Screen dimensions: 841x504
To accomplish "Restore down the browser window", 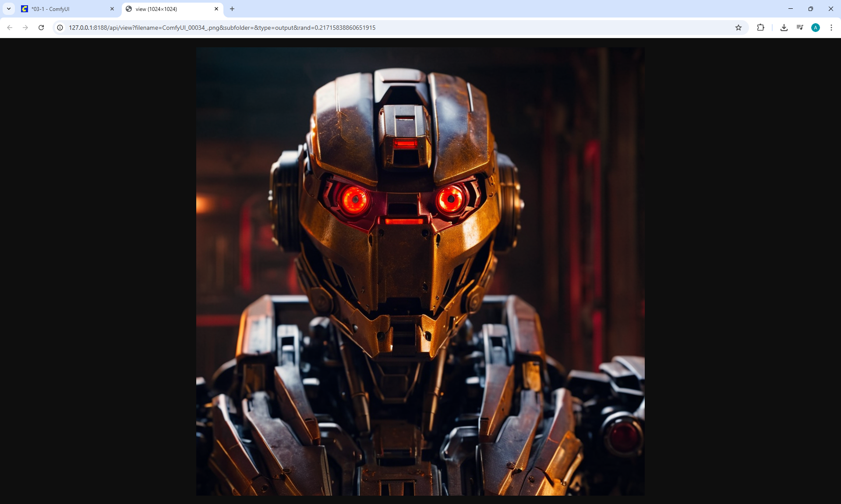I will [811, 9].
